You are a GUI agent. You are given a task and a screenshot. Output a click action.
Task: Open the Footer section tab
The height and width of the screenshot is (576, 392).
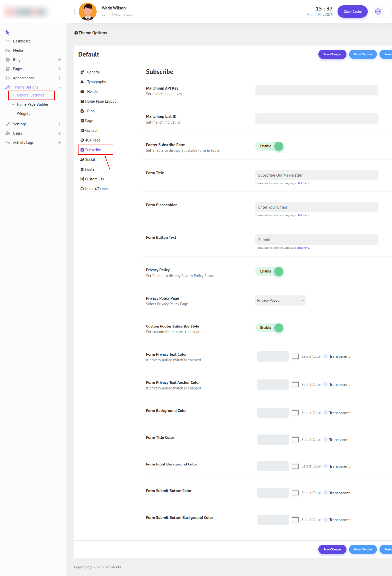click(90, 169)
